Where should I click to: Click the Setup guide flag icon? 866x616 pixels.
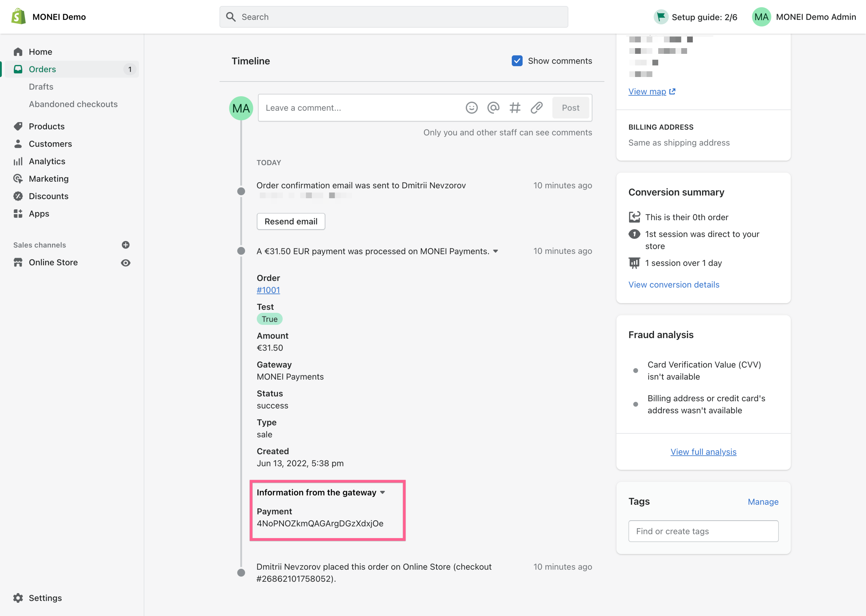coord(661,17)
